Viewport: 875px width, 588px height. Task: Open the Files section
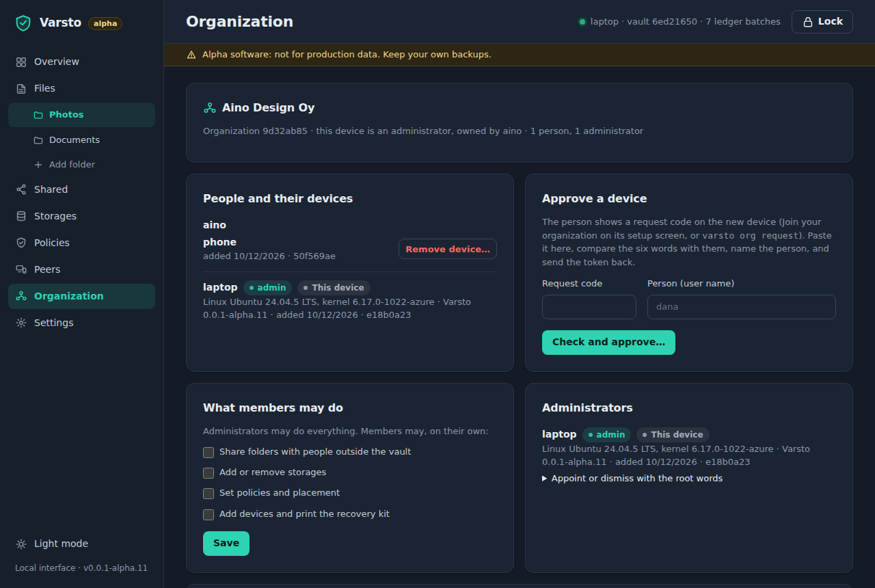pyautogui.click(x=81, y=88)
